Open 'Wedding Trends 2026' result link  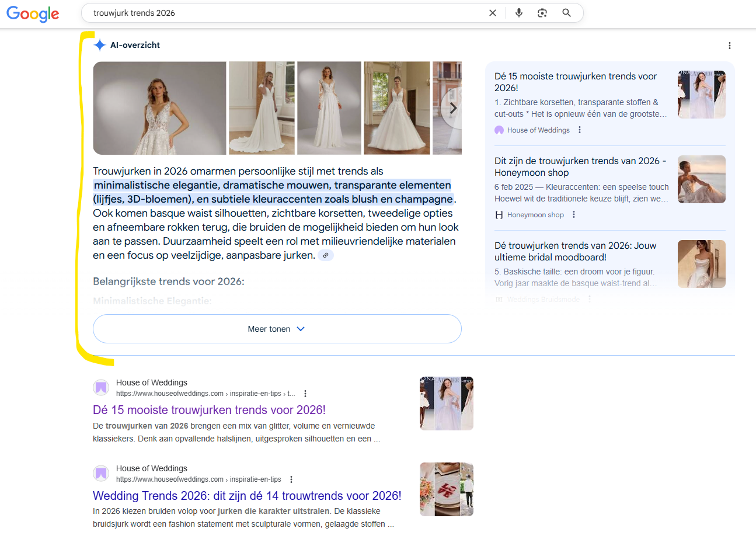click(x=247, y=496)
